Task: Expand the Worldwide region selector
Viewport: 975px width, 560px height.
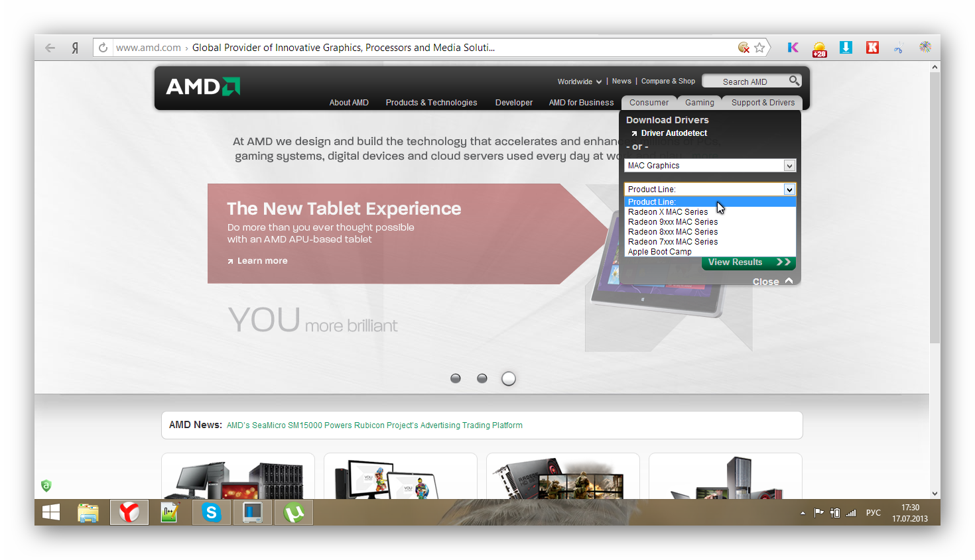Action: [579, 82]
